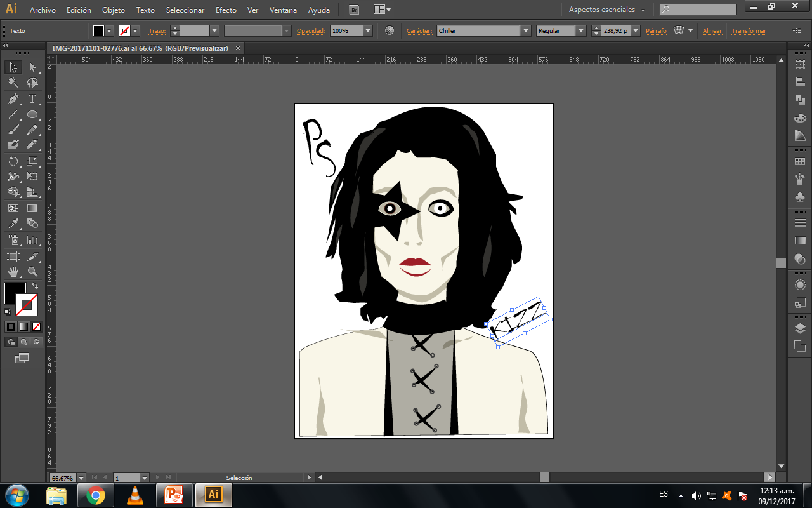Set paint mode to Color
812x508 pixels.
tap(11, 327)
